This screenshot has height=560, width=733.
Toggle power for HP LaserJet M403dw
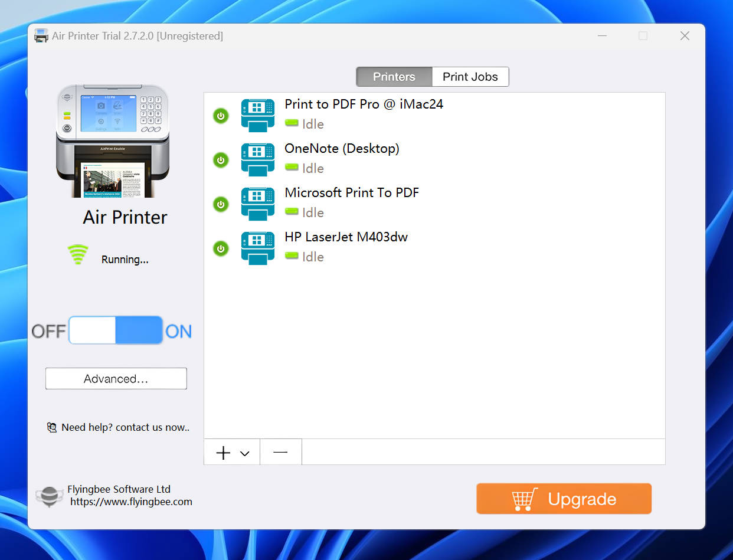coord(221,248)
